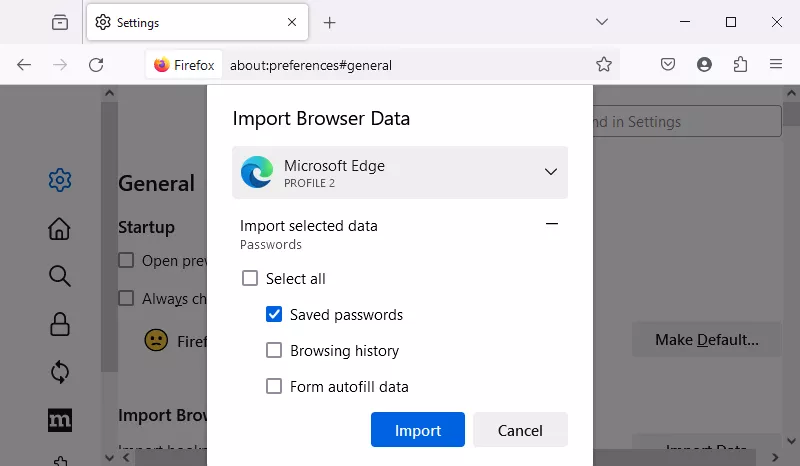Open Search settings magnifier in sidebar

point(60,276)
